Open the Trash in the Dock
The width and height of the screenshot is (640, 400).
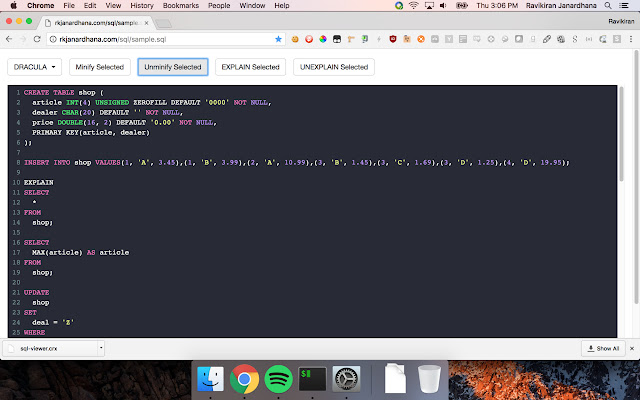(x=429, y=379)
